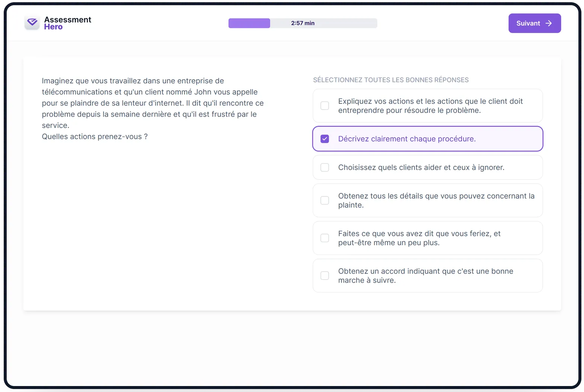
Task: Click the Suivant button label
Action: pyautogui.click(x=528, y=23)
